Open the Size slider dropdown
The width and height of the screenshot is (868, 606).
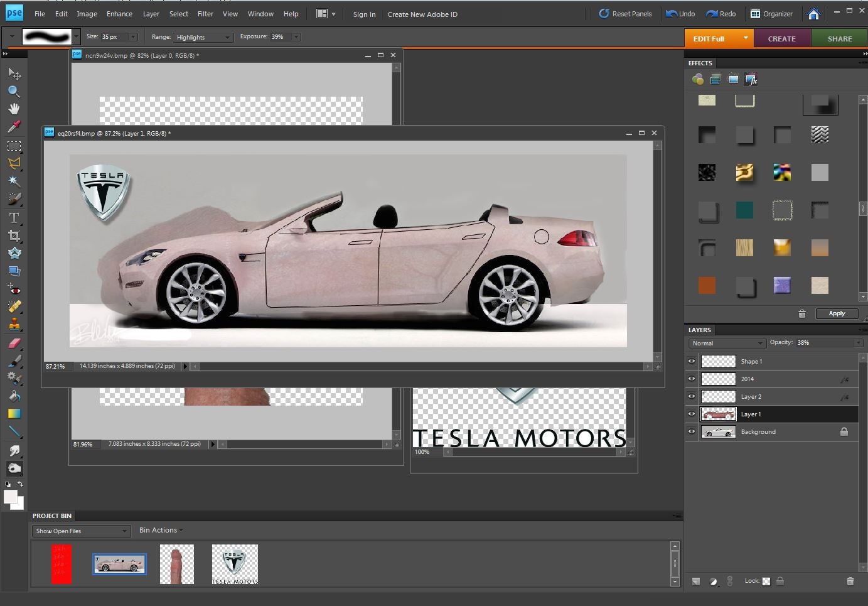click(x=132, y=37)
